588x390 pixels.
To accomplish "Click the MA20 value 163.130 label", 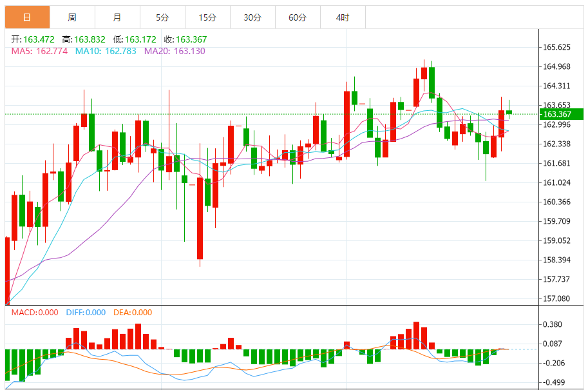I will coord(175,51).
